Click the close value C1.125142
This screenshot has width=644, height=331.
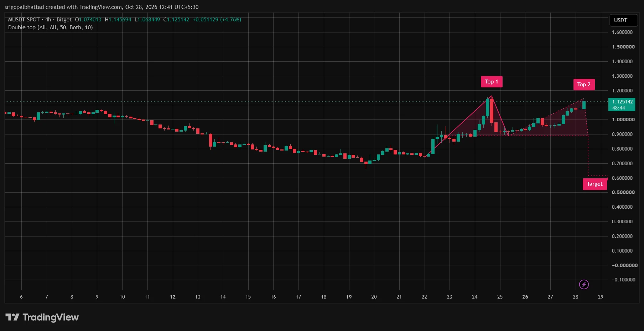(176, 20)
